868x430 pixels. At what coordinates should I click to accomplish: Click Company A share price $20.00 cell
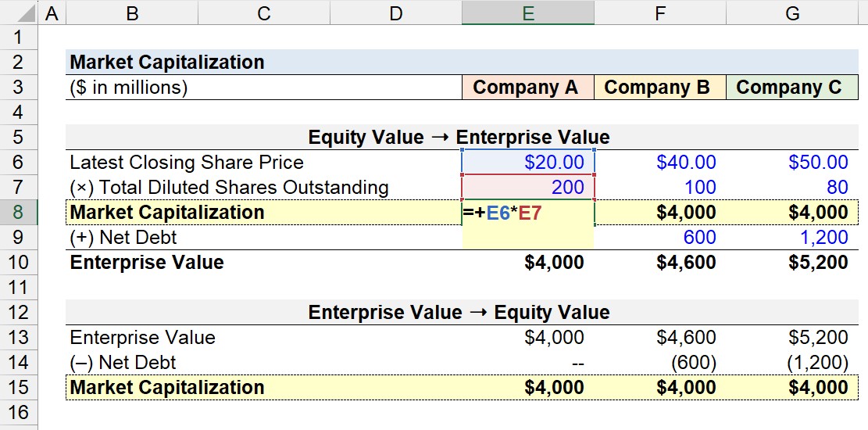[x=527, y=162]
